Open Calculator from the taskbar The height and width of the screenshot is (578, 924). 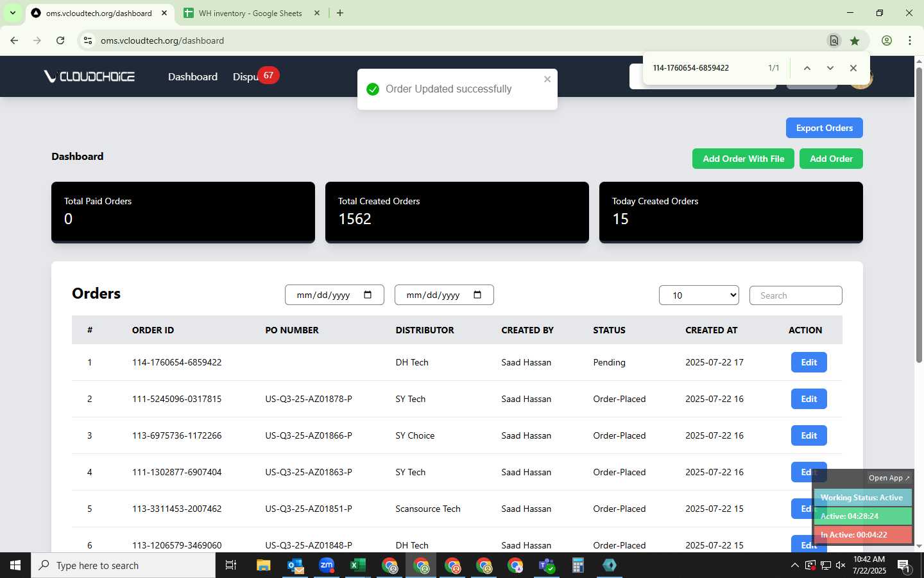point(577,565)
